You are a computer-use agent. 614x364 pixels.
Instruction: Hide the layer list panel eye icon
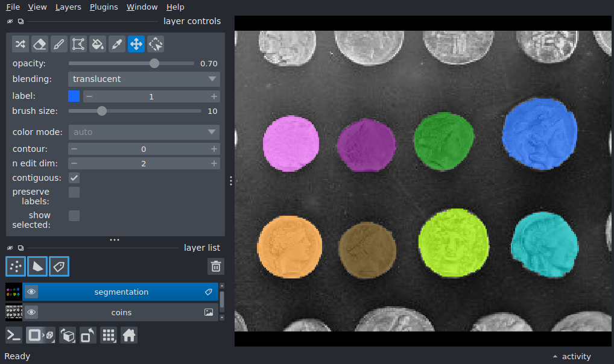10,248
